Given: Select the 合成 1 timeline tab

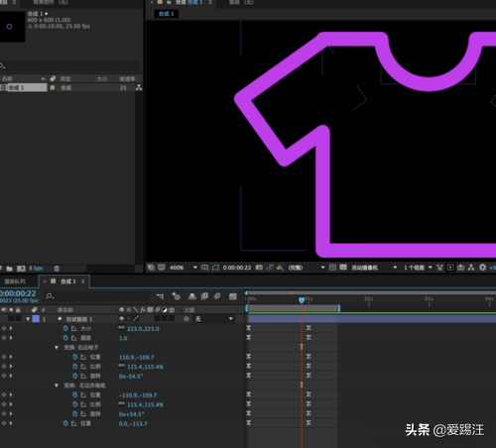Looking at the screenshot, I should pyautogui.click(x=68, y=281).
